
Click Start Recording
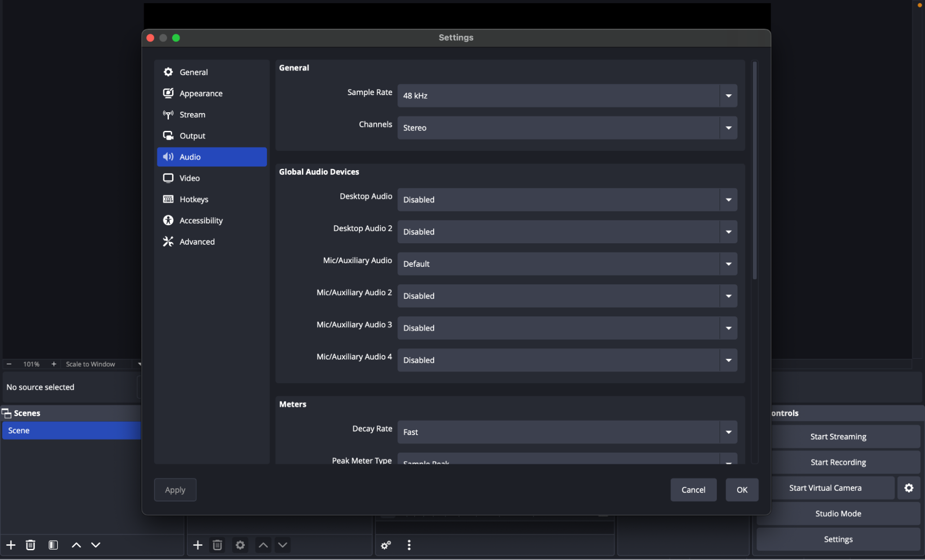838,462
